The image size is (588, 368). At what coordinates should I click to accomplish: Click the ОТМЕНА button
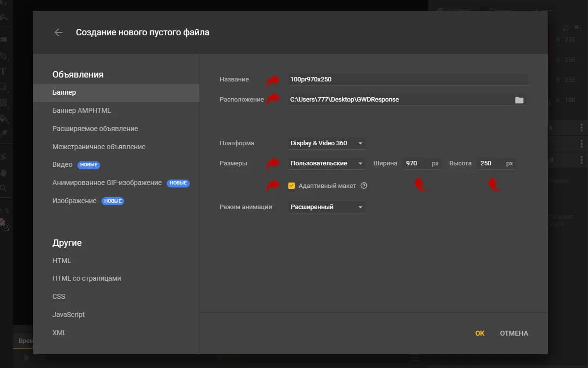tap(514, 333)
